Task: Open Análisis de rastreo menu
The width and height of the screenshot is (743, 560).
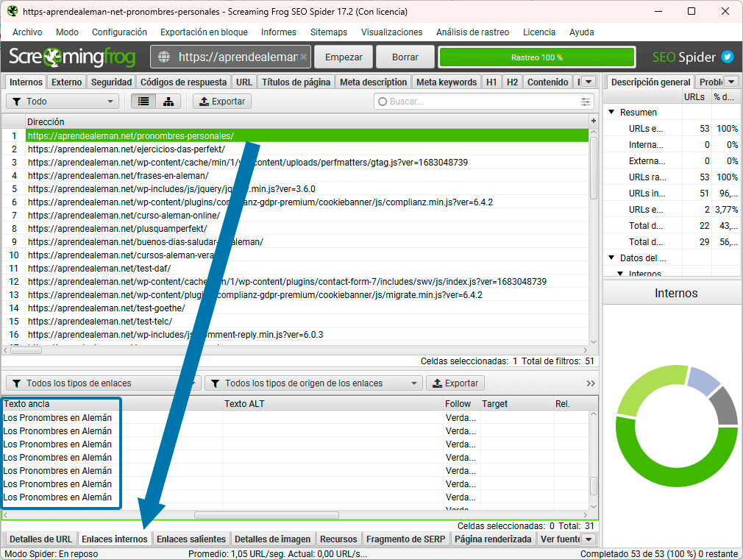Action: pyautogui.click(x=473, y=32)
